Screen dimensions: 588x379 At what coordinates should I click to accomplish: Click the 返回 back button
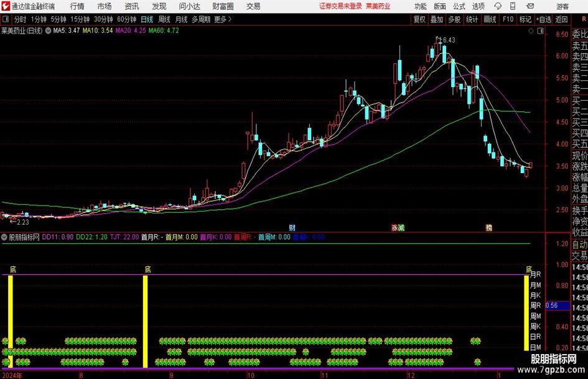[561, 19]
